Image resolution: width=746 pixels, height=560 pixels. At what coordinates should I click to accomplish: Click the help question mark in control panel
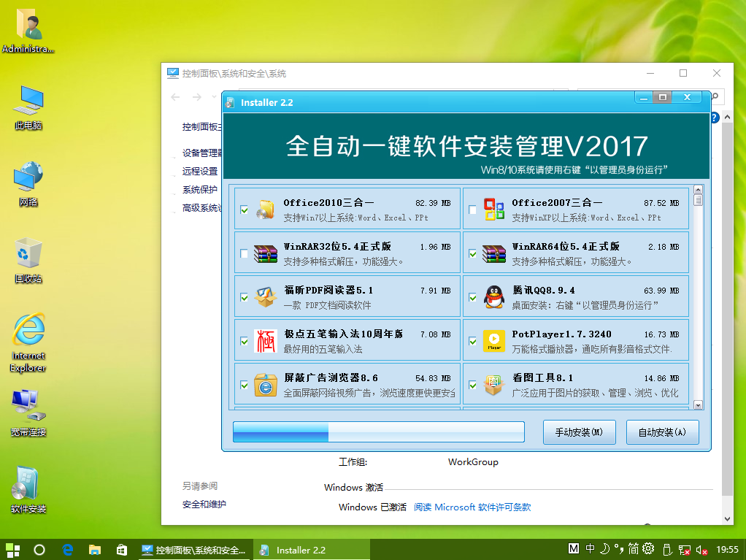[x=715, y=118]
